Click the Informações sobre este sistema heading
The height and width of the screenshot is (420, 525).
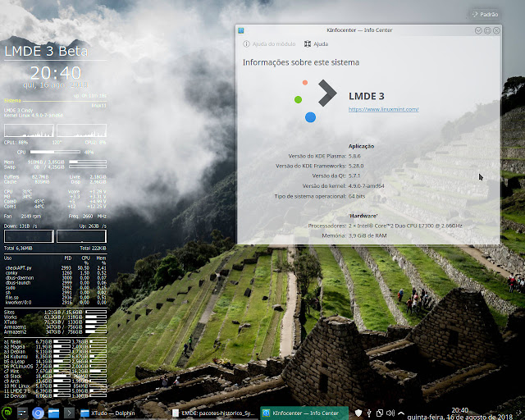tap(301, 62)
